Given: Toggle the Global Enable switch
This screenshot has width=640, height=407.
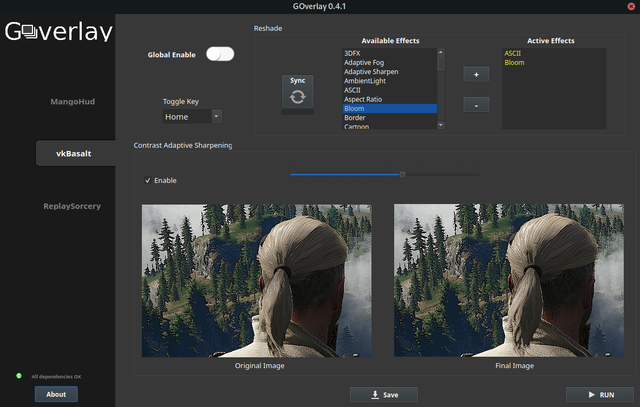Looking at the screenshot, I should click(219, 54).
